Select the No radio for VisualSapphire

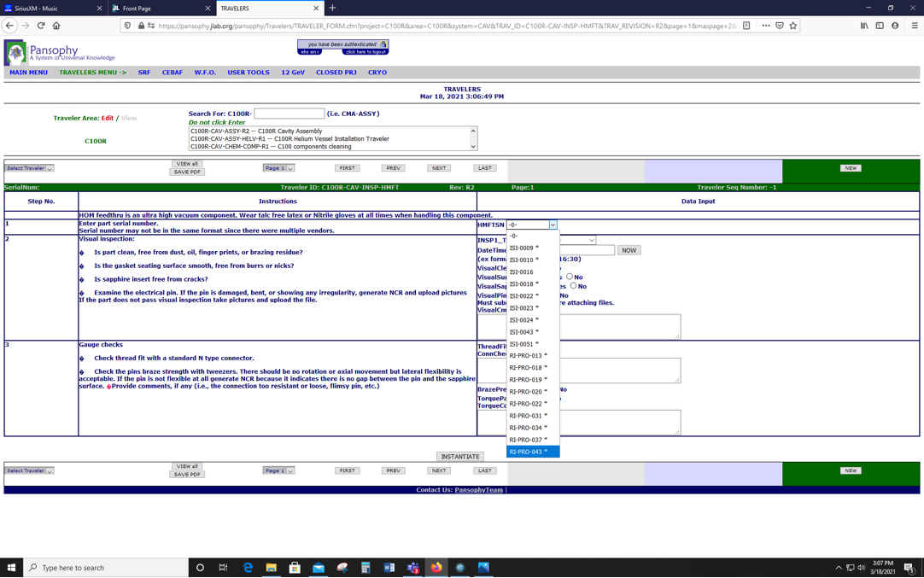click(573, 286)
